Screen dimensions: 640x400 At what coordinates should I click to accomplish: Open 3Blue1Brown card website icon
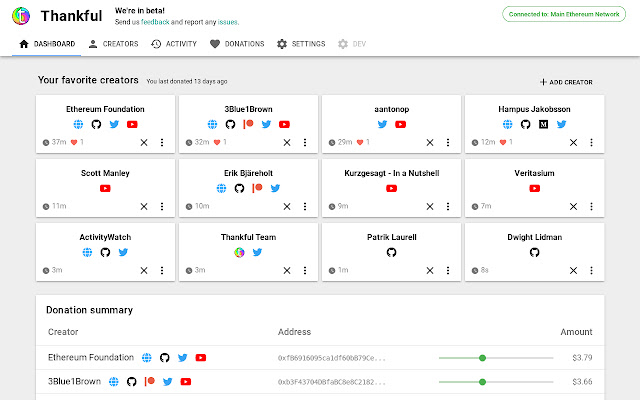click(212, 124)
